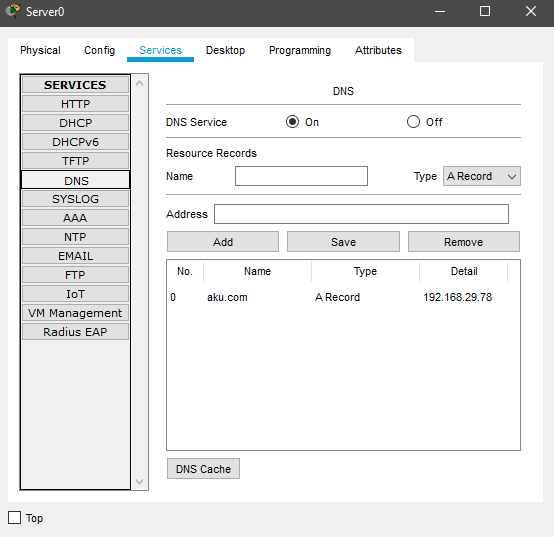Enable the Top checkbox
The image size is (554, 537).
point(14,518)
